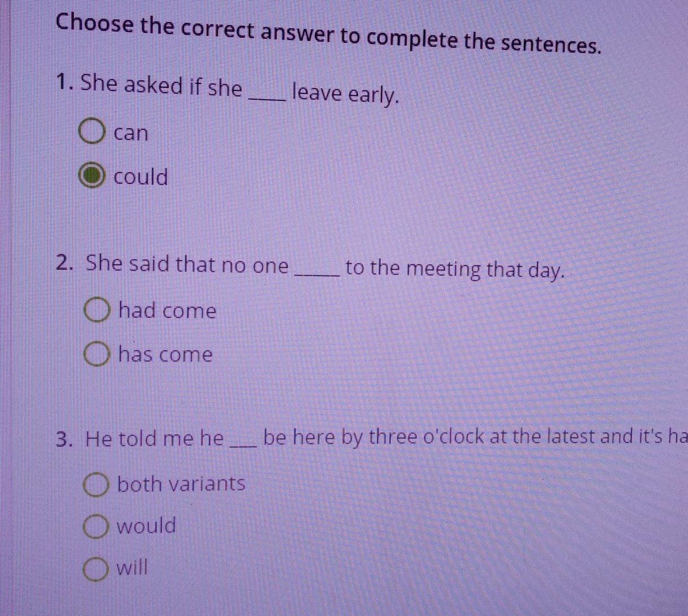The width and height of the screenshot is (688, 616).
Task: Click the "She asked if she" sentence text
Action: click(161, 87)
